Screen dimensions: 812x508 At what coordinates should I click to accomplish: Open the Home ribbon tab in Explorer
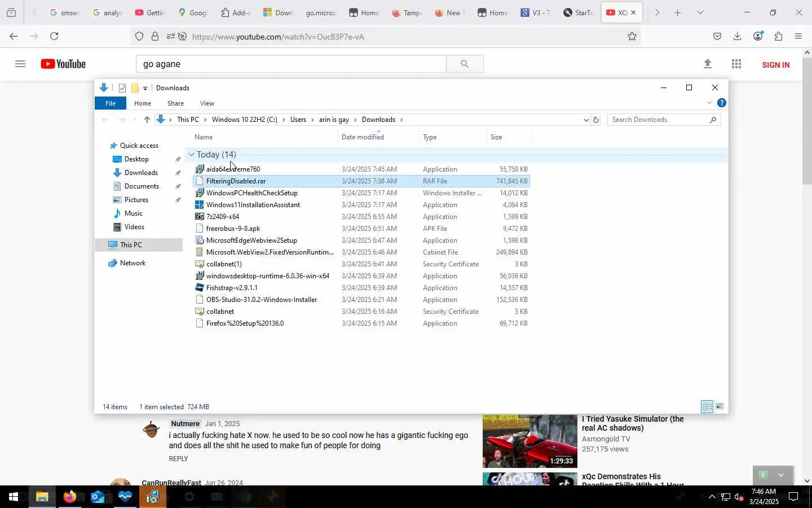point(143,103)
